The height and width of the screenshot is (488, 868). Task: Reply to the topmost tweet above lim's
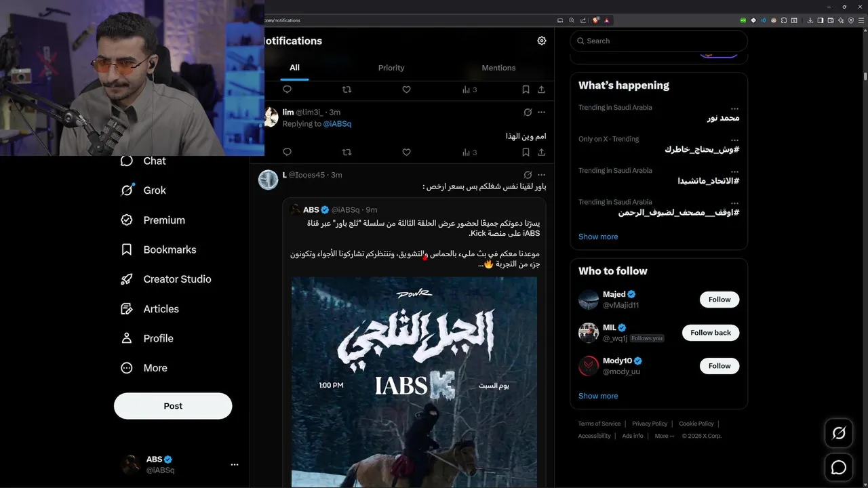[287, 89]
